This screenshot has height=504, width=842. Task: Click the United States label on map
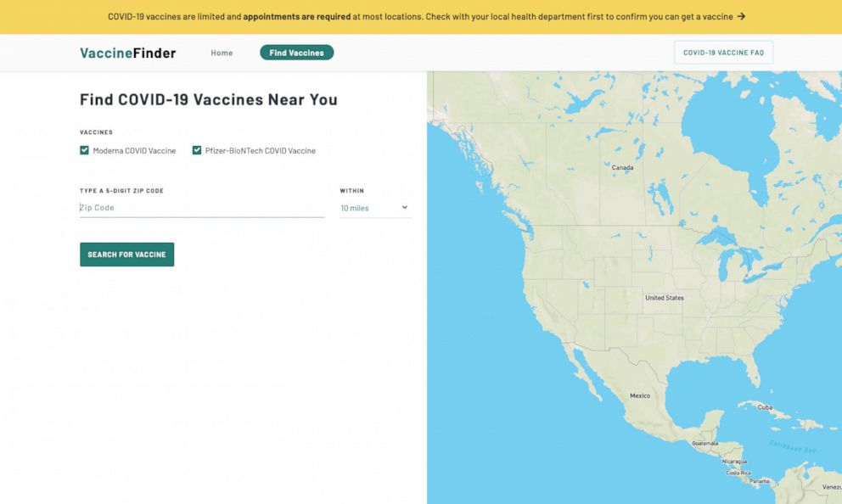(x=665, y=297)
